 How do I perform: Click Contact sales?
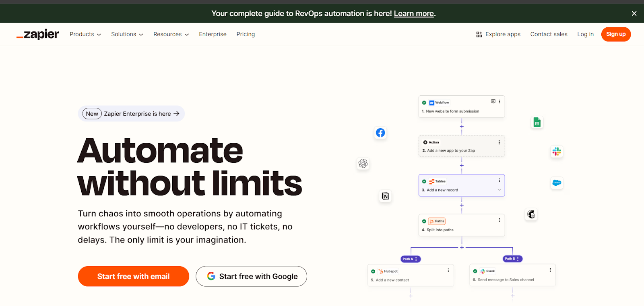pyautogui.click(x=549, y=35)
